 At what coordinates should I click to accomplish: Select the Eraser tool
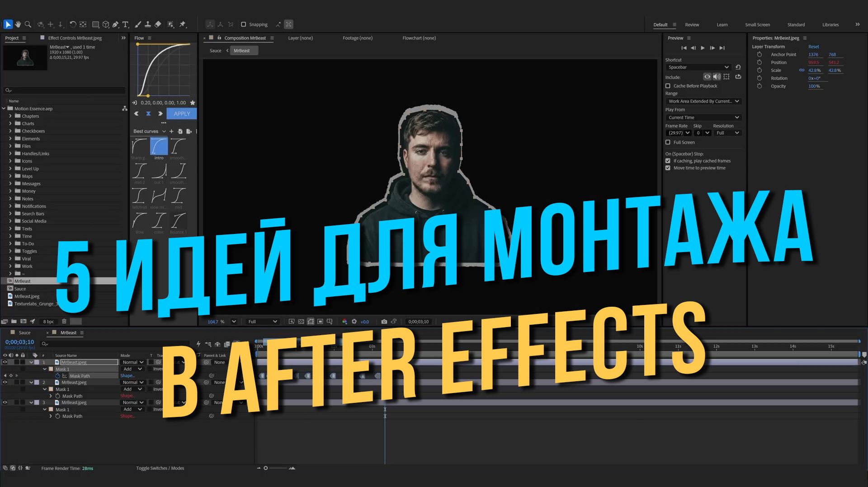(158, 24)
